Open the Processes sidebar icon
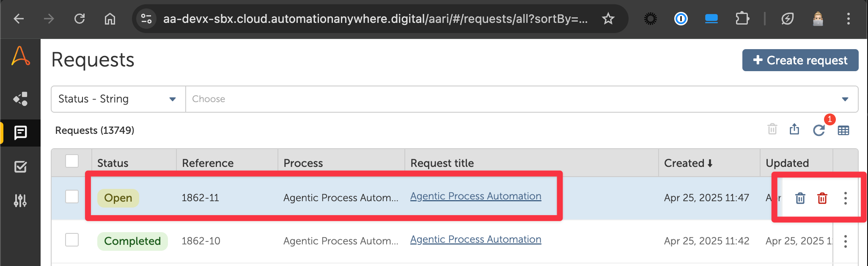The image size is (868, 266). point(20,99)
